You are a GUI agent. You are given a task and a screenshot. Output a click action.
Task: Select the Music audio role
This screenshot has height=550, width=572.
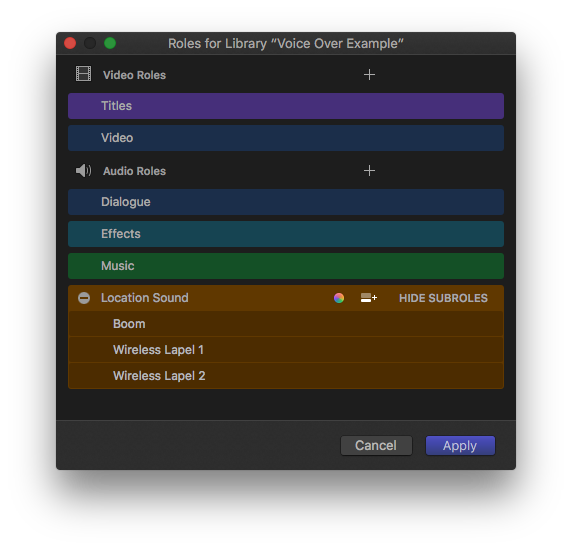(286, 266)
